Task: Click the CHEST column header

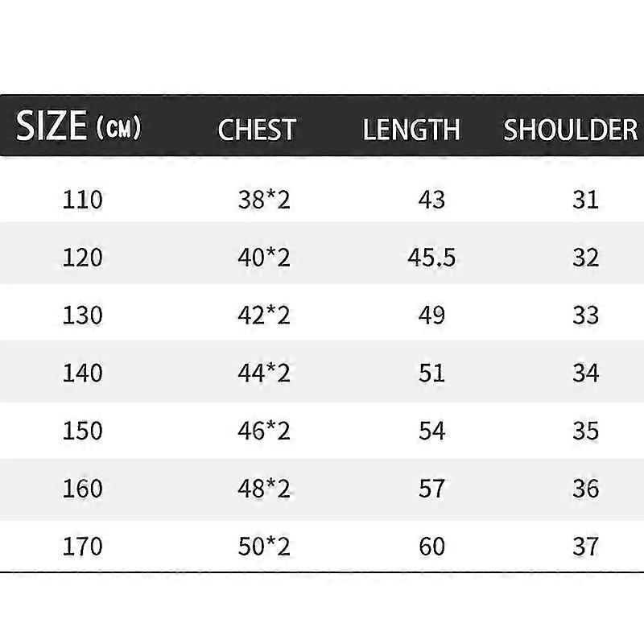Action: [x=257, y=130]
